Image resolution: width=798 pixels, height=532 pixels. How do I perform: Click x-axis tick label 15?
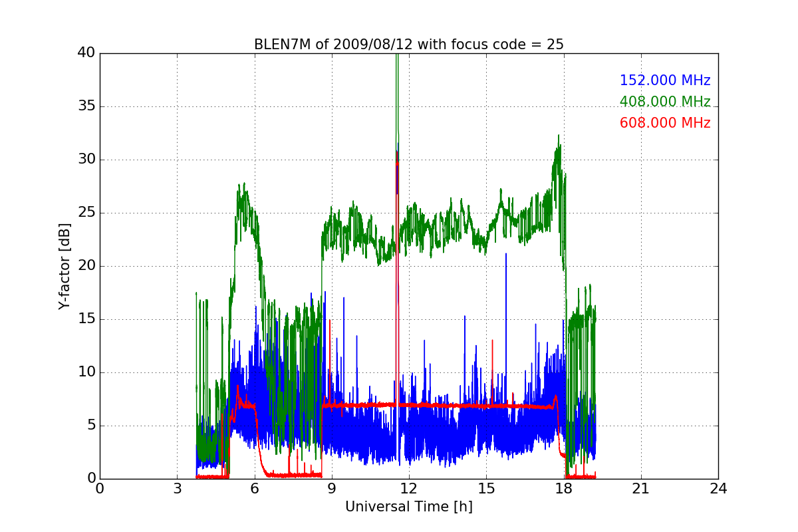pos(486,488)
